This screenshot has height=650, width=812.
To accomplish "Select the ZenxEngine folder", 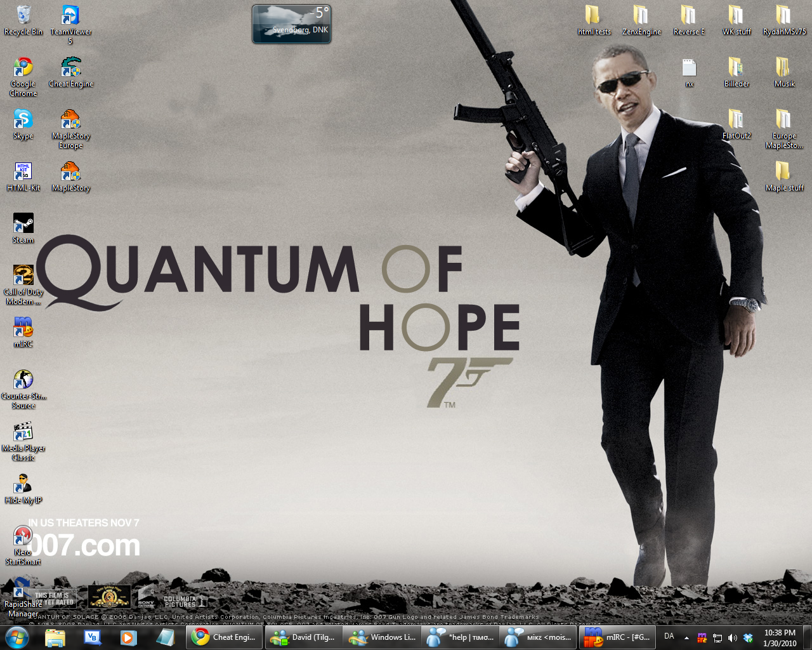I will click(x=641, y=20).
